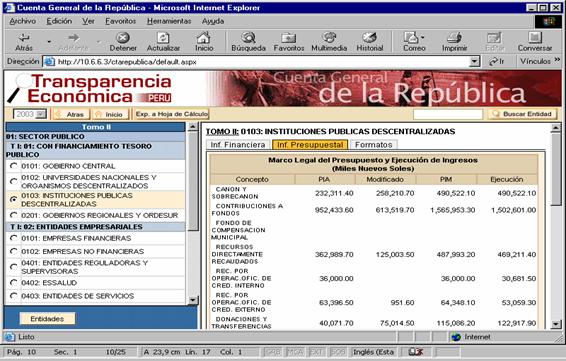Switch to the Formatos tab
This screenshot has width=566, height=361.
[374, 145]
